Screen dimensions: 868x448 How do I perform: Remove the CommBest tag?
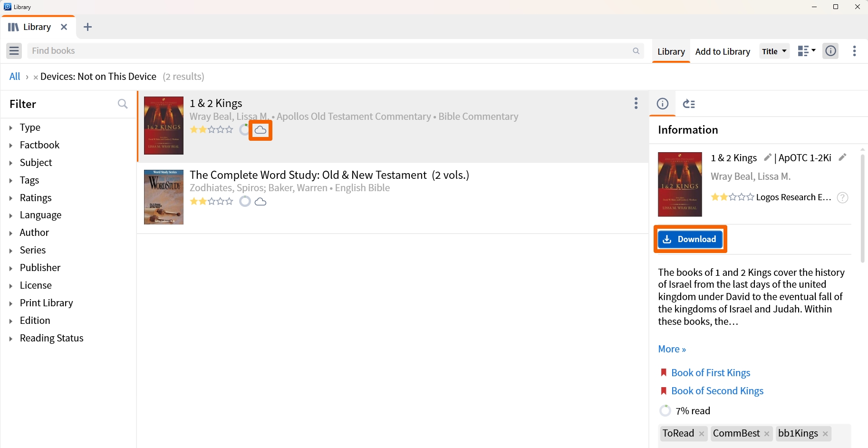[x=767, y=434]
